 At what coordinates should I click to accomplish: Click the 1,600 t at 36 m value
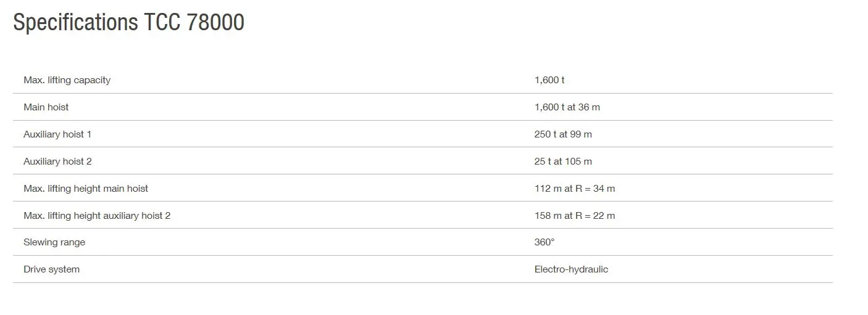pos(567,107)
